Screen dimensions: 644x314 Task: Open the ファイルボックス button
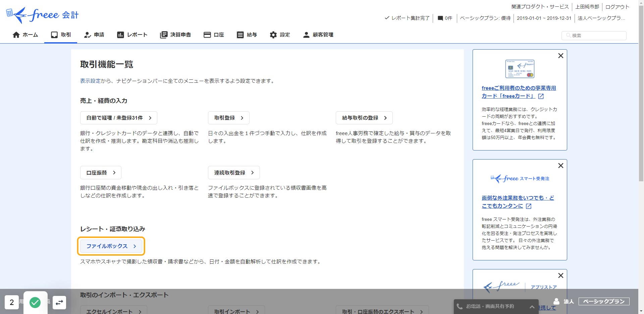[111, 246]
